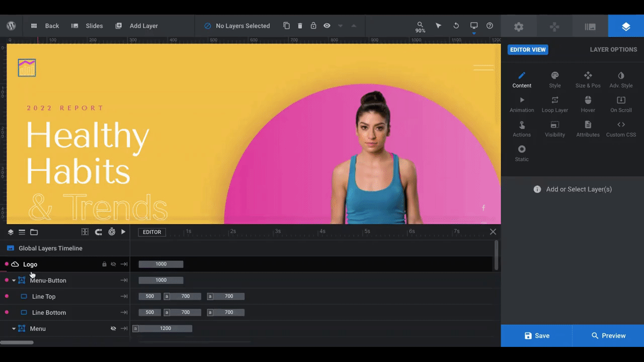Select the Logo layer
Image resolution: width=644 pixels, height=362 pixels.
[x=30, y=264]
